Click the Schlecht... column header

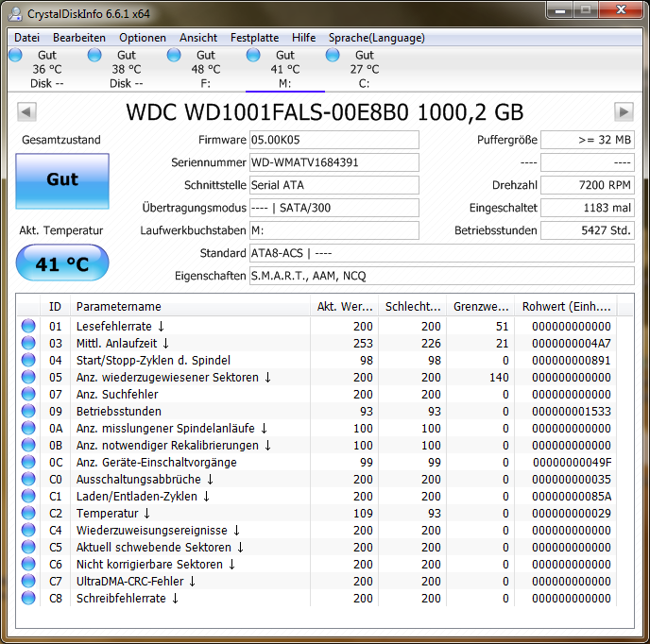[413, 307]
